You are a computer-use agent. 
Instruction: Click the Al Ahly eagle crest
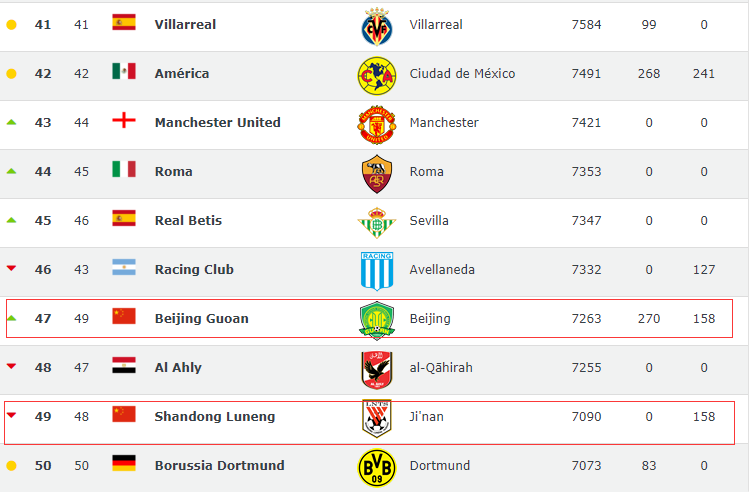(377, 370)
